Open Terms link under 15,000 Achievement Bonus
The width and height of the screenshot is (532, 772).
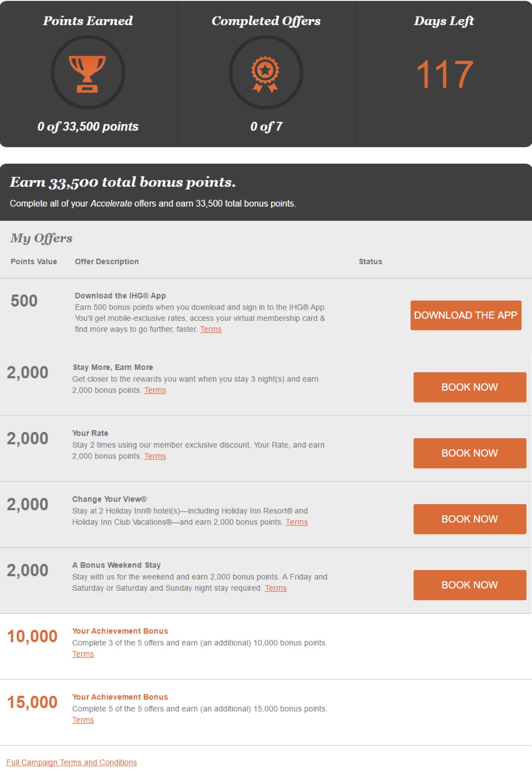(83, 720)
